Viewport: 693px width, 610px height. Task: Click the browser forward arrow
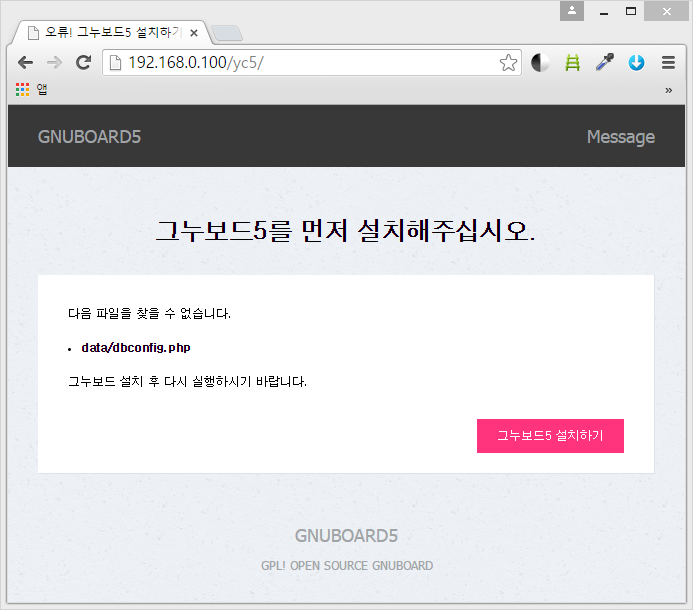click(54, 63)
